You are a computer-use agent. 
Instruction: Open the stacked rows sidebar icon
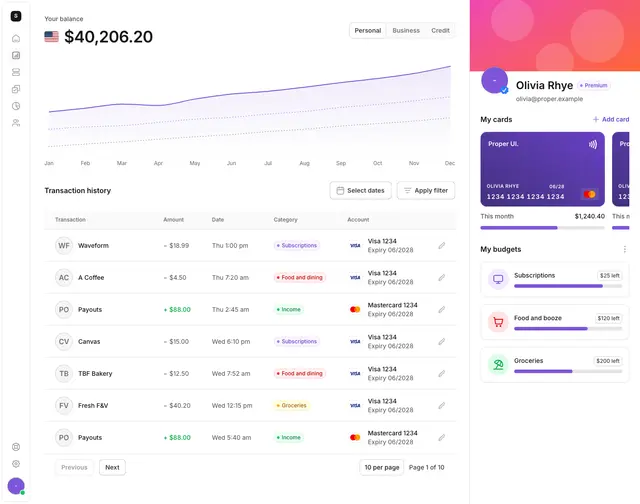[x=16, y=72]
